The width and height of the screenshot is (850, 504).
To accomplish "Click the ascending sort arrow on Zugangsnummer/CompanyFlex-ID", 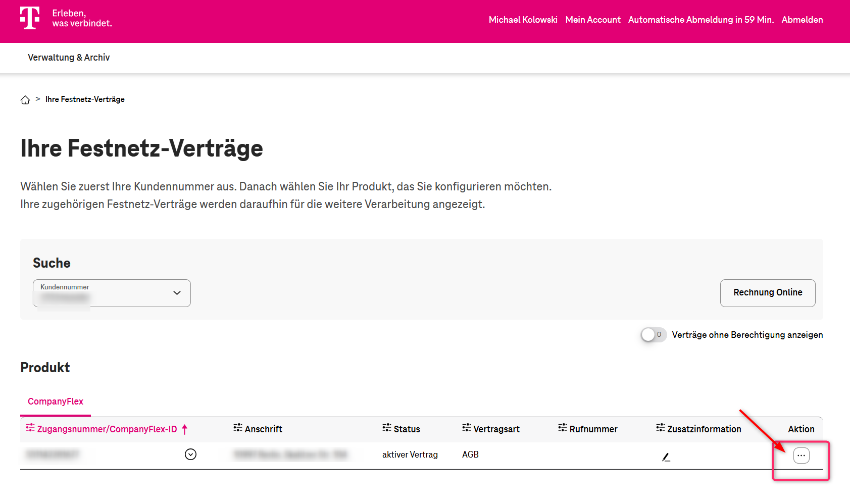I will [185, 429].
